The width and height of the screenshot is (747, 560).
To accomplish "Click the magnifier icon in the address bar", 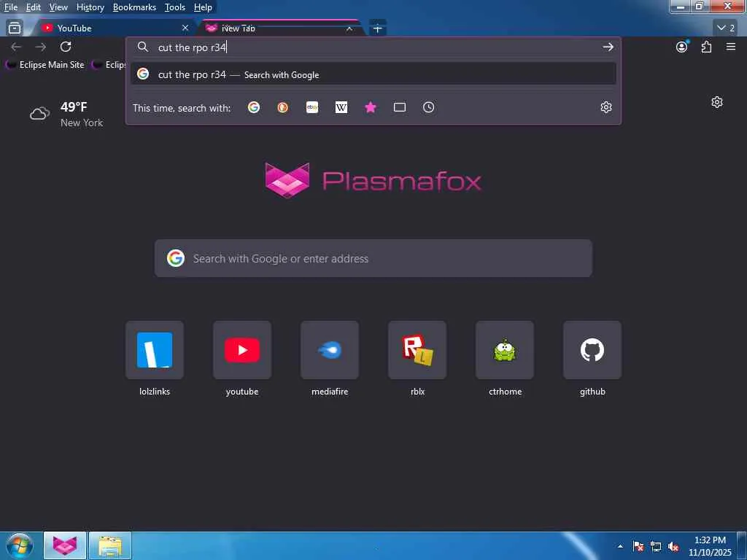I will coord(143,47).
